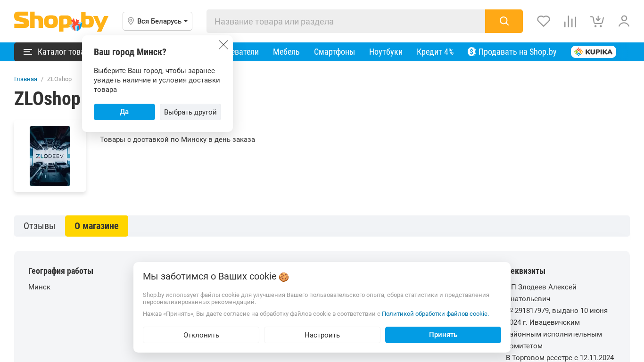Open the Kupika logo link
This screenshot has height=362, width=644.
pos(593,52)
